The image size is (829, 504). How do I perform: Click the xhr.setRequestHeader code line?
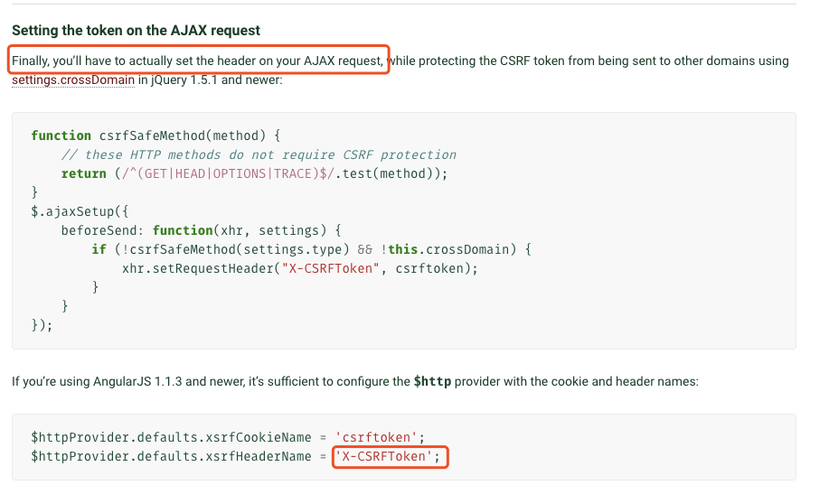click(300, 268)
